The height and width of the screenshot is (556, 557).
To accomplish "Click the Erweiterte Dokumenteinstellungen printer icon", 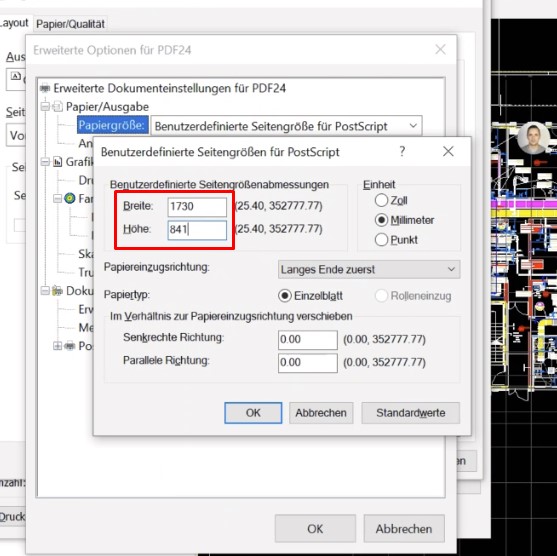I will point(45,88).
